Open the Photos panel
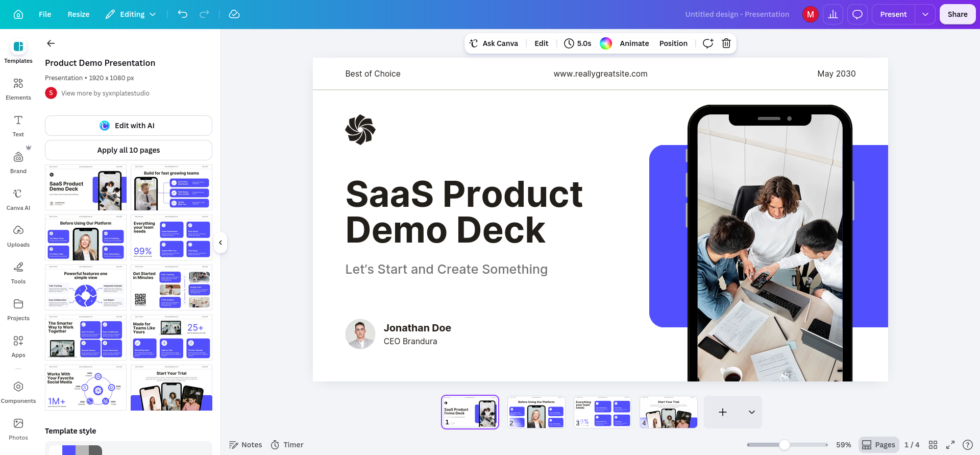The width and height of the screenshot is (980, 455). click(18, 429)
